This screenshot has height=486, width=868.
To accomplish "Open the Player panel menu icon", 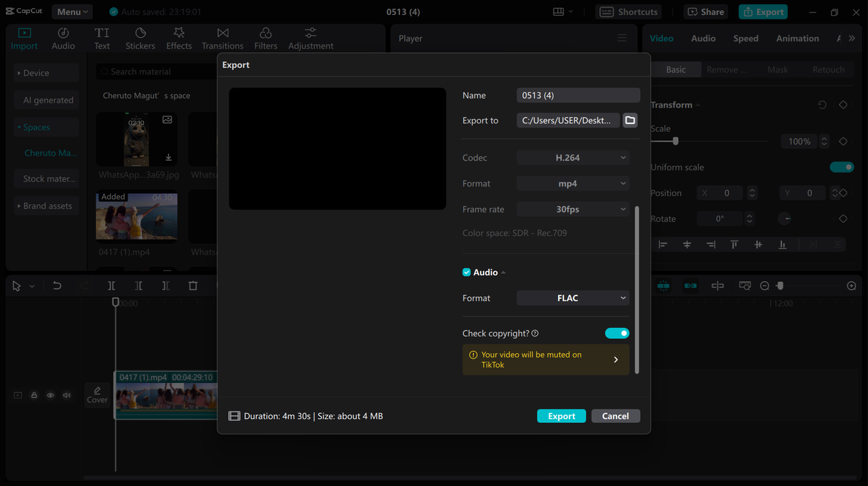I will pyautogui.click(x=622, y=38).
